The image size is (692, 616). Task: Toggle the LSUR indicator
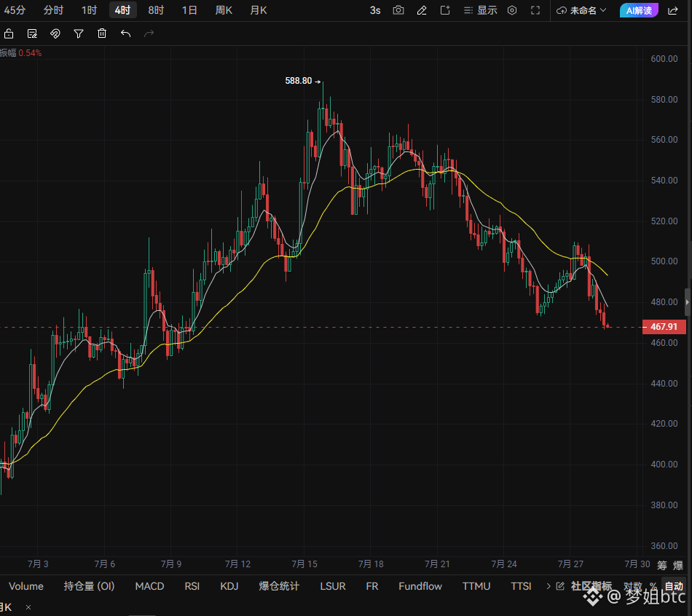pos(333,586)
